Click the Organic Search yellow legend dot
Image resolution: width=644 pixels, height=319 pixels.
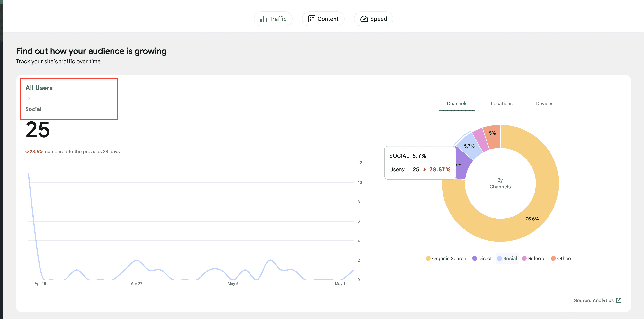click(x=428, y=258)
